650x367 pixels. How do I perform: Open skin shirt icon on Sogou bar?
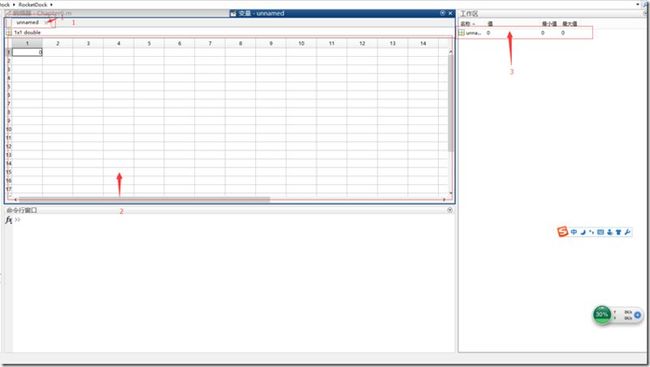pyautogui.click(x=618, y=232)
